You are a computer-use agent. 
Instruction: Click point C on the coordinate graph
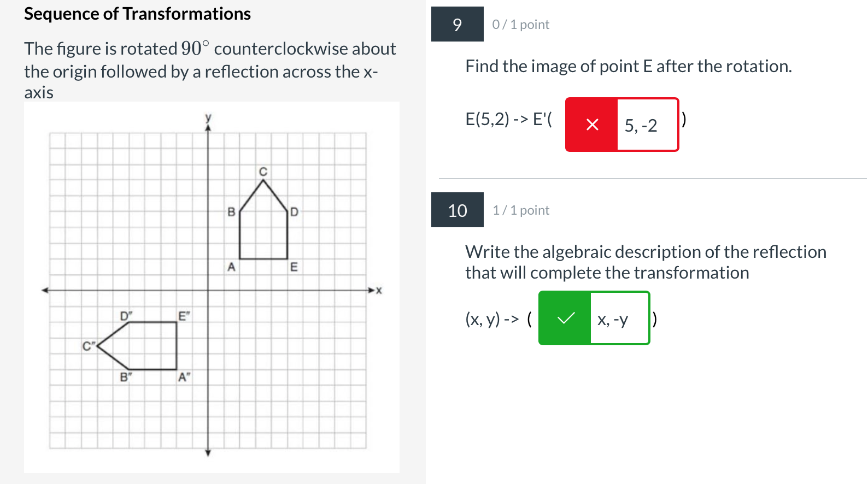(263, 171)
